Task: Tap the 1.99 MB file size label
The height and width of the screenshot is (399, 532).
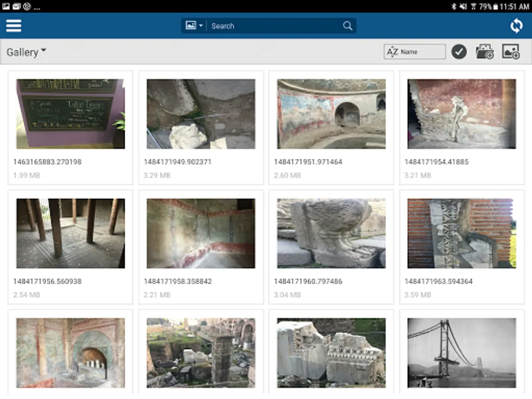Action: click(27, 175)
